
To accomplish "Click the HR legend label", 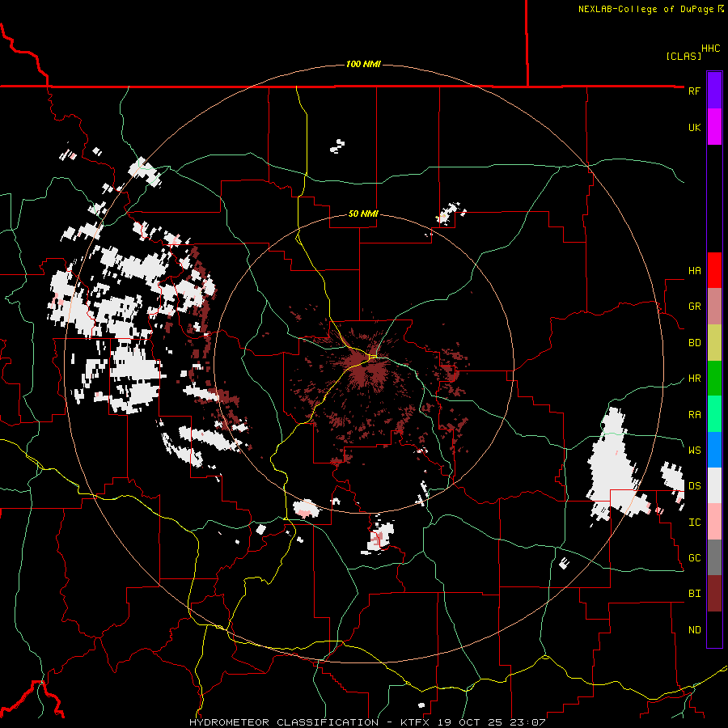I will (x=694, y=379).
